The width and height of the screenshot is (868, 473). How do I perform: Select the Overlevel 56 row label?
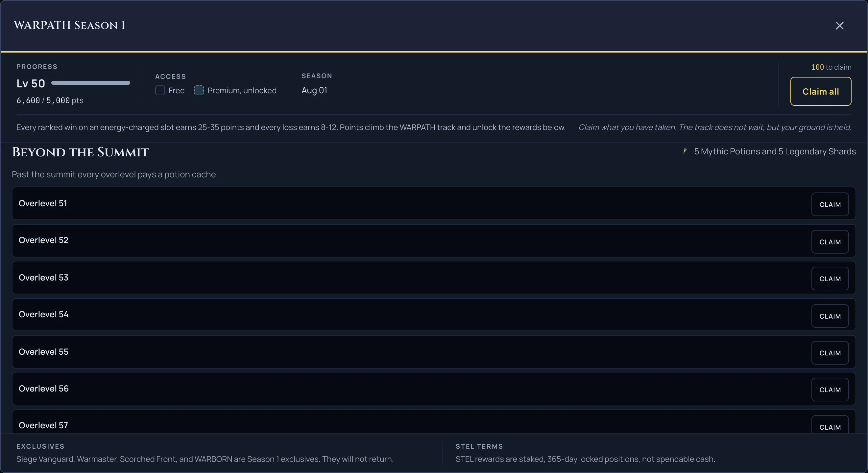[43, 389]
